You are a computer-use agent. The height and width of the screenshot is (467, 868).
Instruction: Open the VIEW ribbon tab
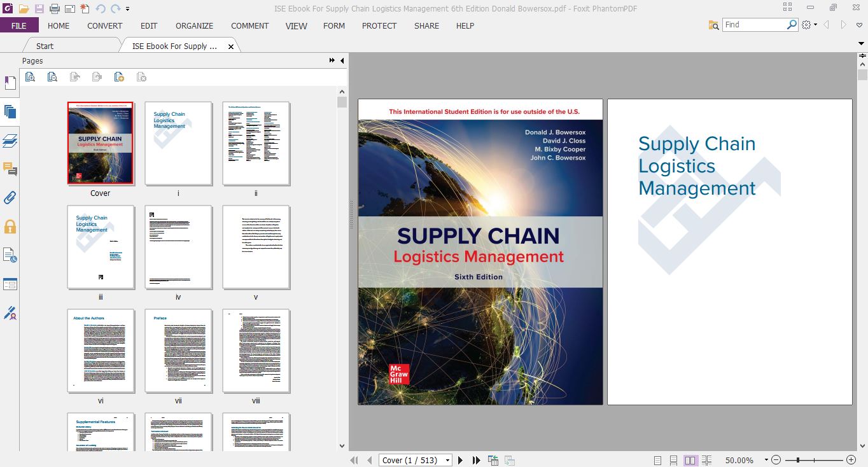point(297,25)
